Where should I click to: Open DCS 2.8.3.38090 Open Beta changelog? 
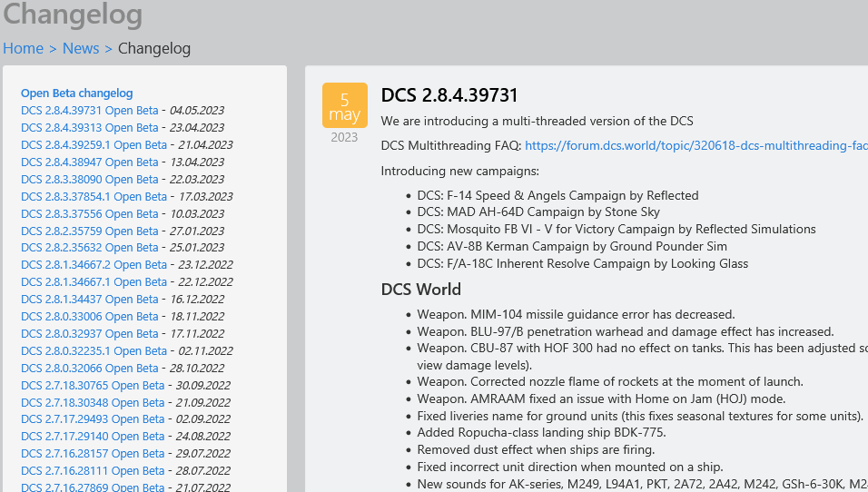[90, 180]
